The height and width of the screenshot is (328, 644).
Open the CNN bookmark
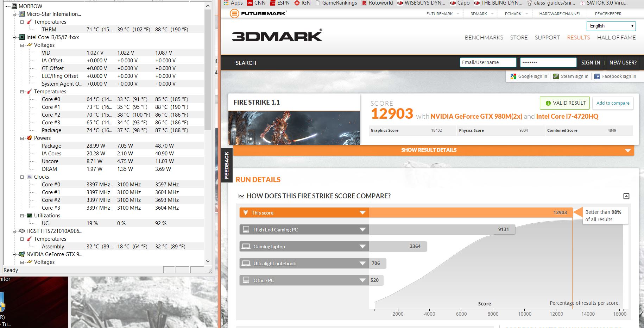pyautogui.click(x=256, y=3)
